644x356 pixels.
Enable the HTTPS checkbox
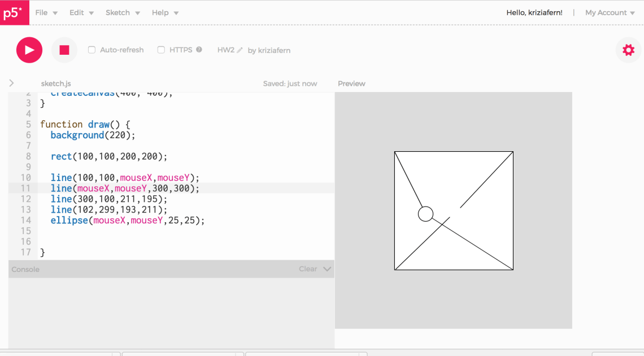[x=161, y=50]
